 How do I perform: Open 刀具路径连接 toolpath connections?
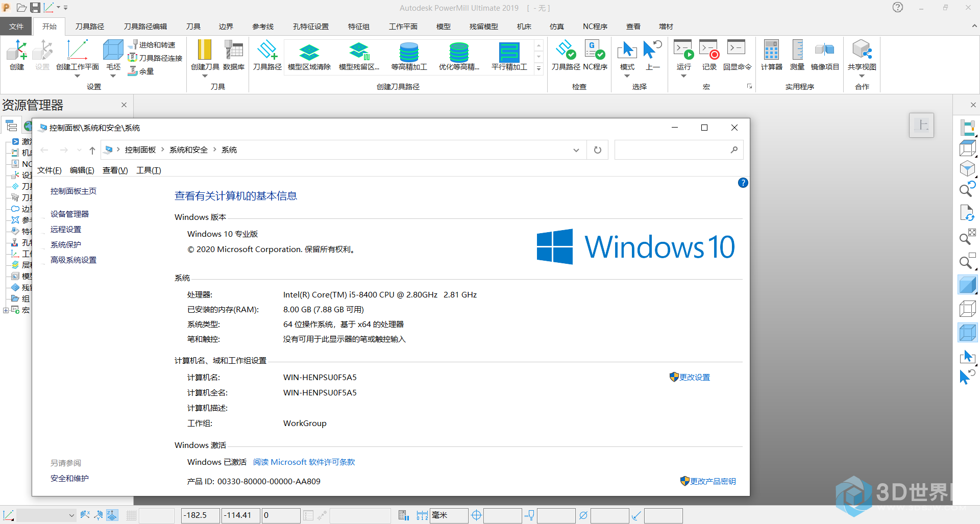pos(155,58)
